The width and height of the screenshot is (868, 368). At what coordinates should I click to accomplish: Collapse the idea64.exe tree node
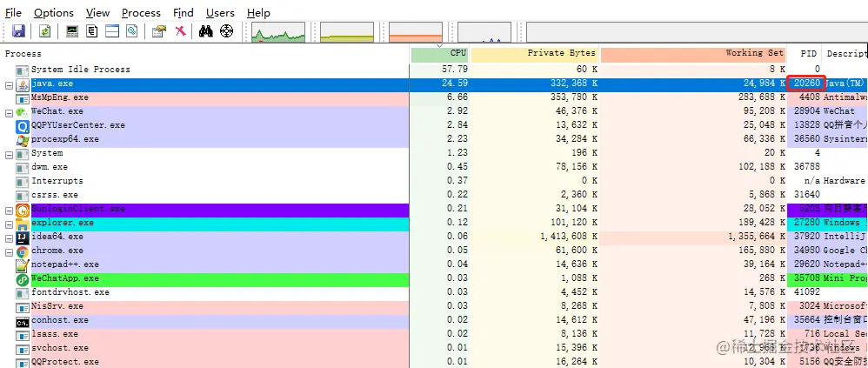(x=9, y=238)
